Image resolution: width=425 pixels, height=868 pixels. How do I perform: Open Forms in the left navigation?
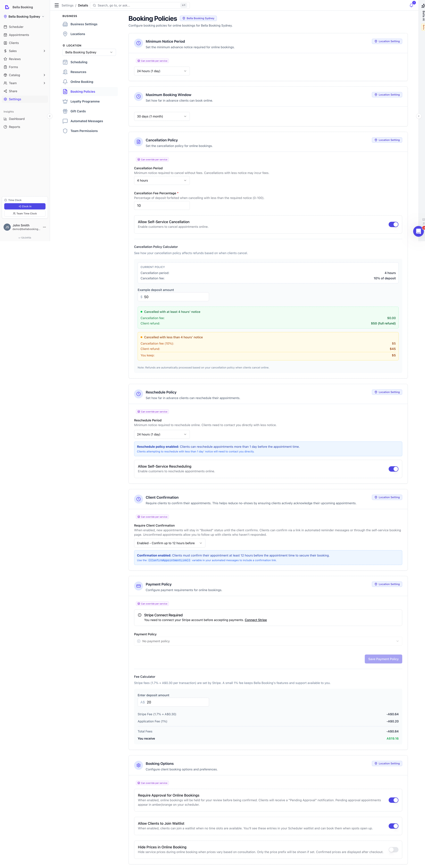tap(25, 67)
